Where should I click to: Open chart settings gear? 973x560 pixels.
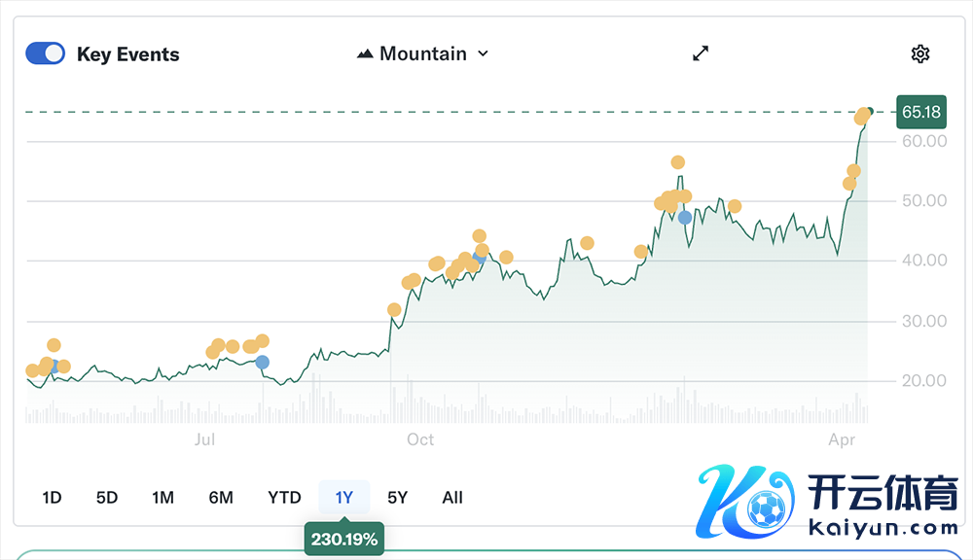point(919,53)
